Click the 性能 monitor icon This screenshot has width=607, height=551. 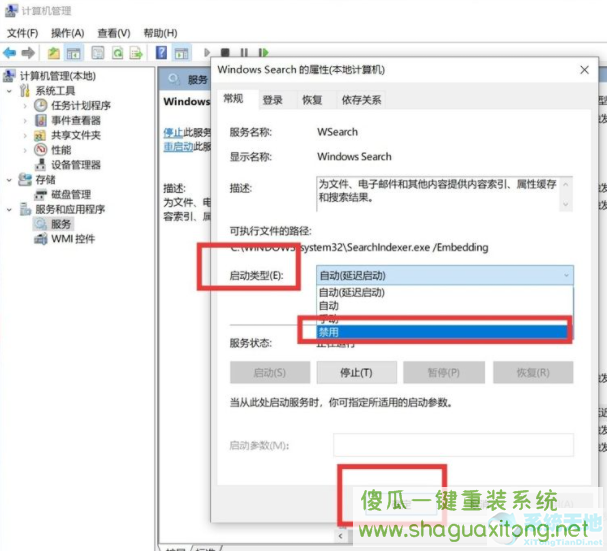coord(41,150)
